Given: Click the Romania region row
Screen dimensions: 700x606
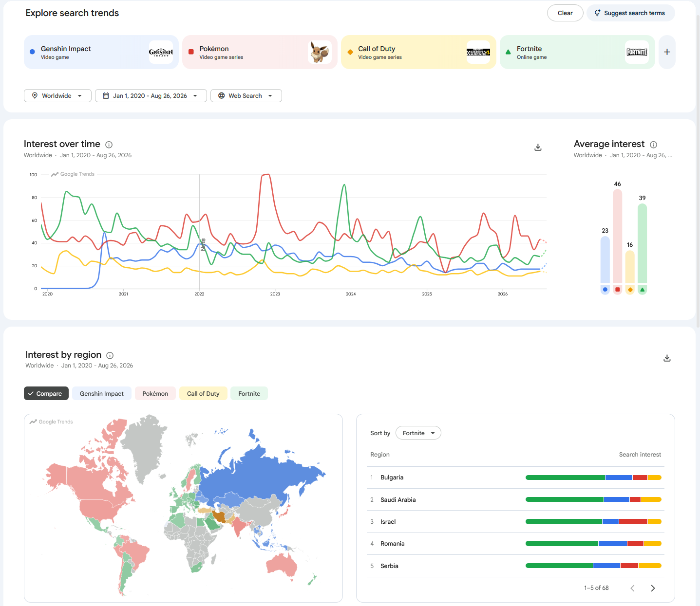Looking at the screenshot, I should [x=515, y=544].
